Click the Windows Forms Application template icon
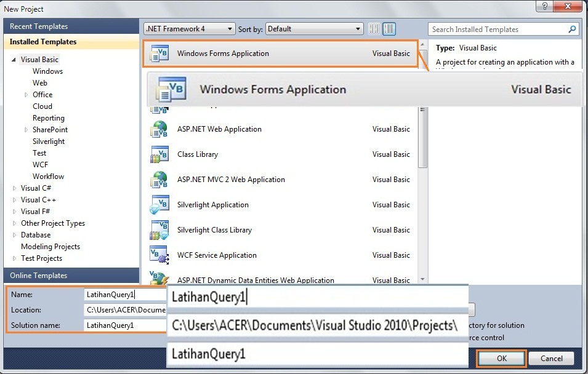This screenshot has height=374, width=588. (x=159, y=54)
